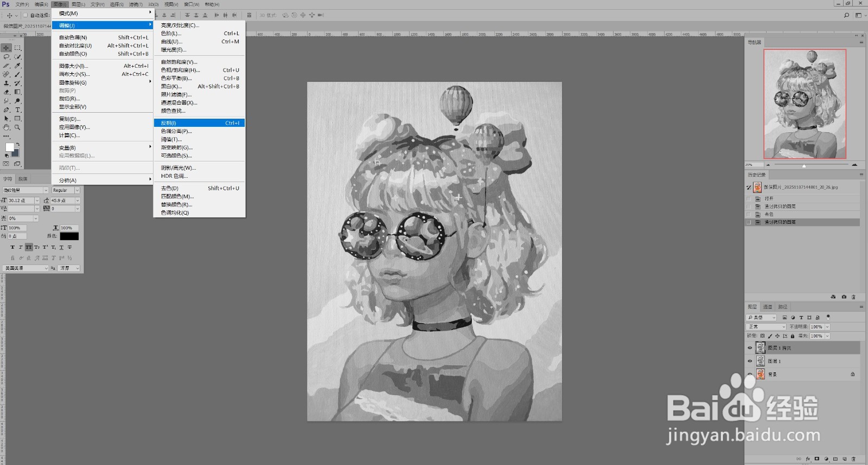Select the 去色 history state
Image resolution: width=868 pixels, height=465 pixels.
803,214
